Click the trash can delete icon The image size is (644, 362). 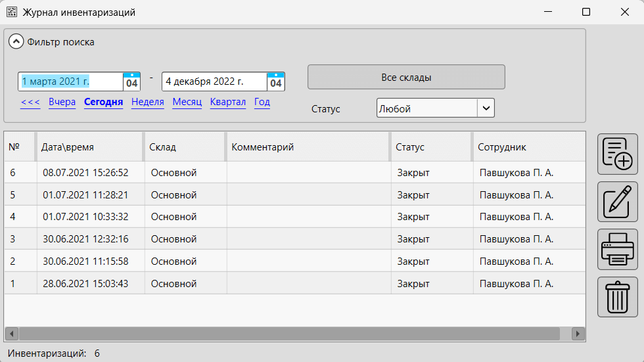click(x=617, y=297)
